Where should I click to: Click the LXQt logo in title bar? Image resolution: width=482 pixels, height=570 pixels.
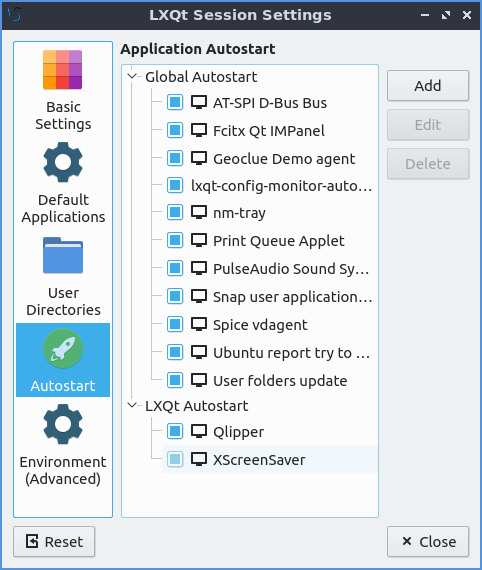pos(15,15)
